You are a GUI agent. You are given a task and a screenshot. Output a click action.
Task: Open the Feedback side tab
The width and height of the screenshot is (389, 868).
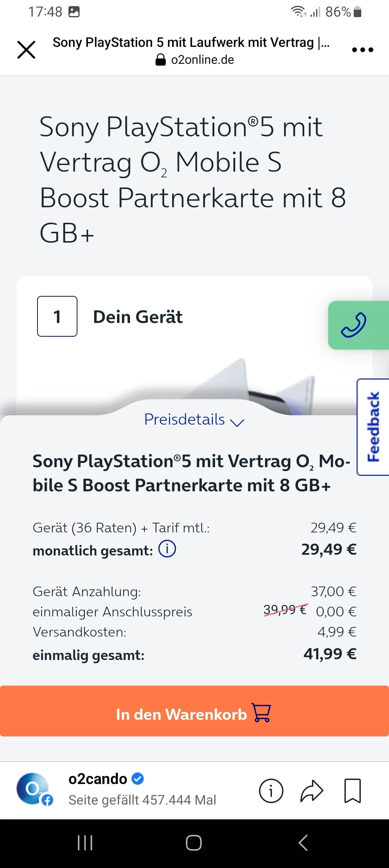point(373,427)
